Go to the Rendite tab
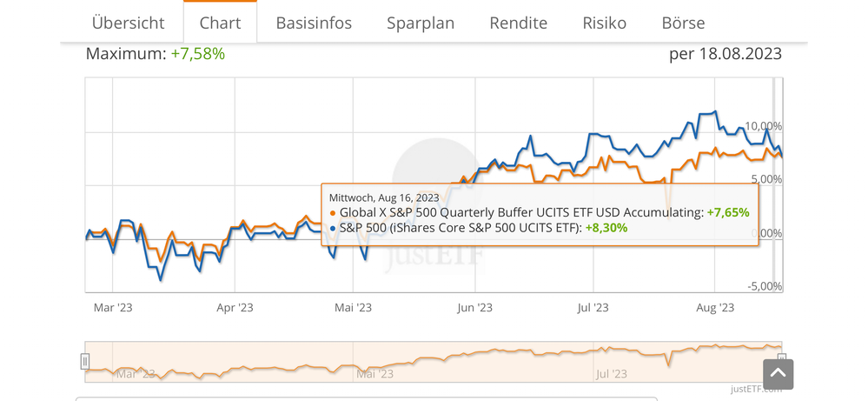Image resolution: width=868 pixels, height=401 pixels. coord(518,23)
